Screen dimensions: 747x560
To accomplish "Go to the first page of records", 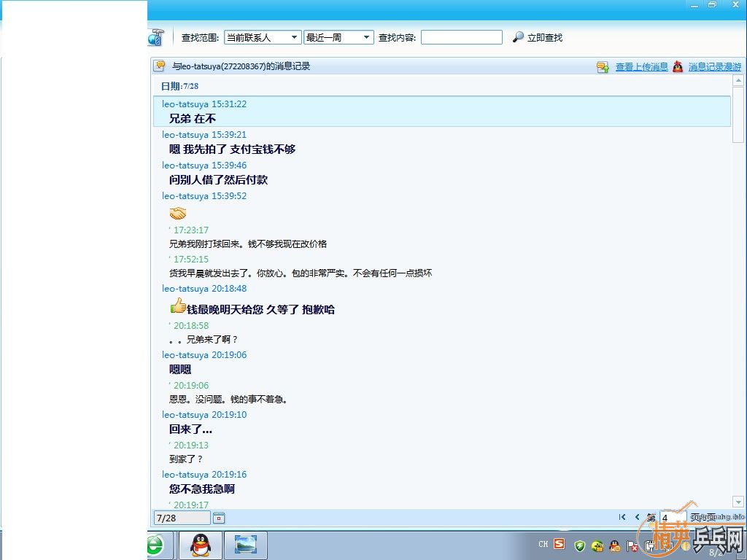I will [622, 517].
